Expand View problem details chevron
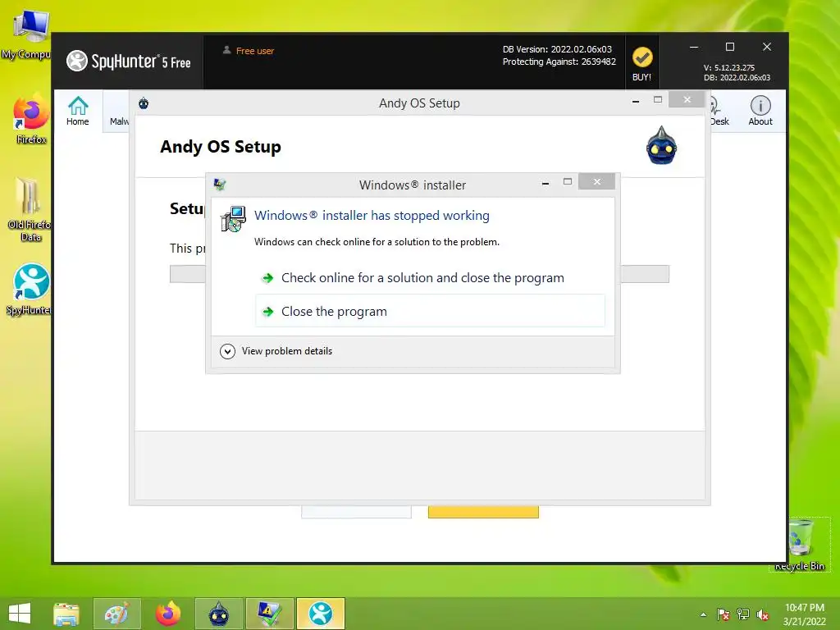Viewport: 840px width, 630px height. point(228,351)
